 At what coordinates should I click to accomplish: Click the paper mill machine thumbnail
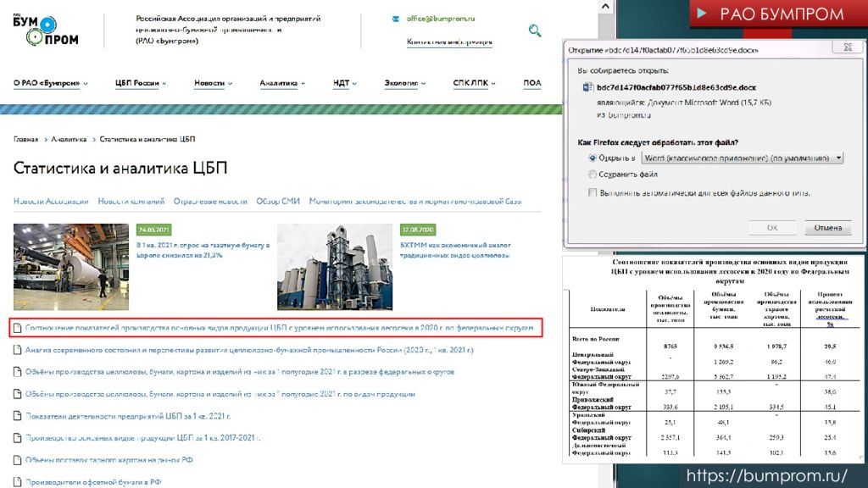[71, 267]
